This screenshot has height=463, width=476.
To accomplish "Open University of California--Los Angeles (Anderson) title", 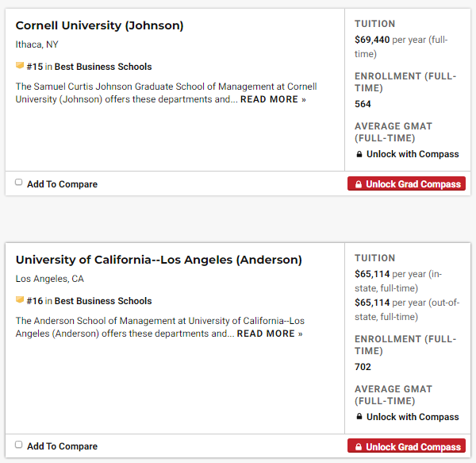I will pyautogui.click(x=159, y=260).
